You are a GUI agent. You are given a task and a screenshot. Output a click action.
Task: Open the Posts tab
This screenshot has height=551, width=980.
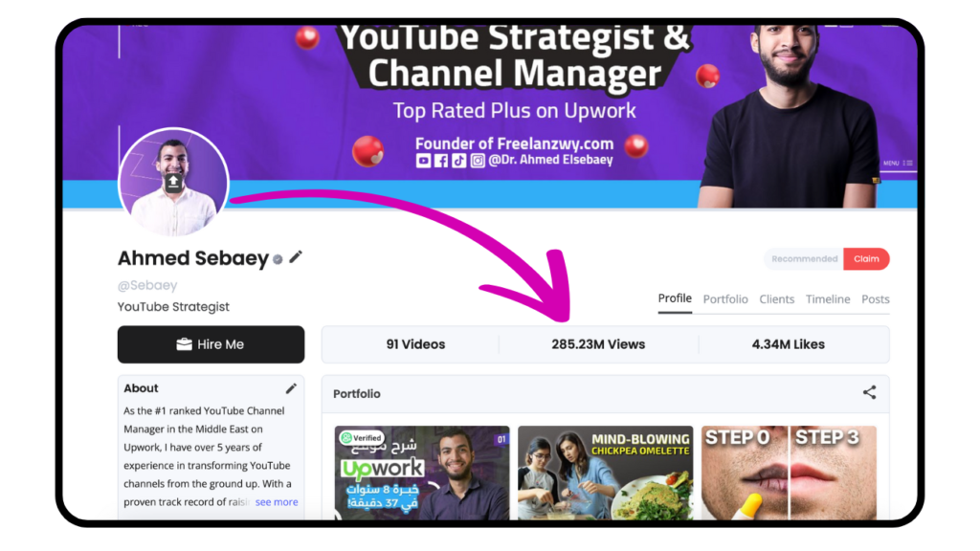click(x=875, y=299)
